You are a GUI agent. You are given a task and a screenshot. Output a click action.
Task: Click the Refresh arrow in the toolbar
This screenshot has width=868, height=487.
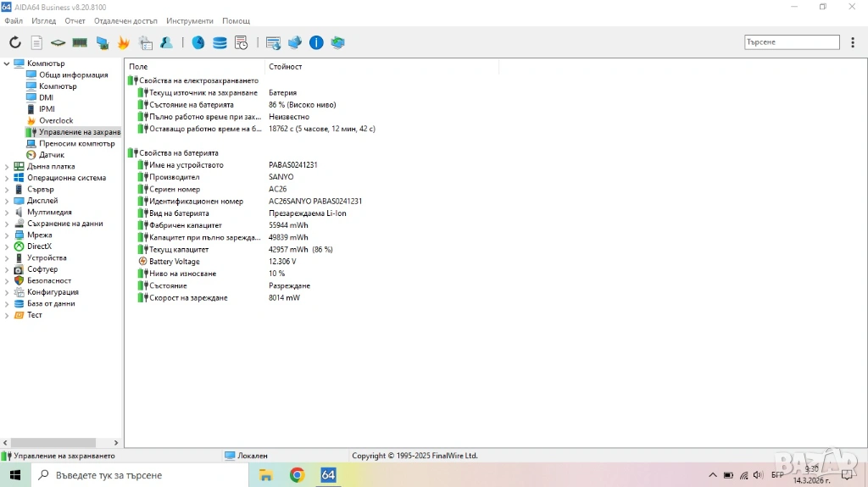pos(15,42)
